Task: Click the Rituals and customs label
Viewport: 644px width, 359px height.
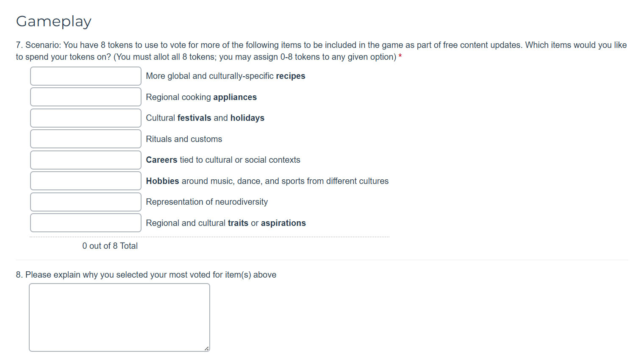Action: point(184,139)
